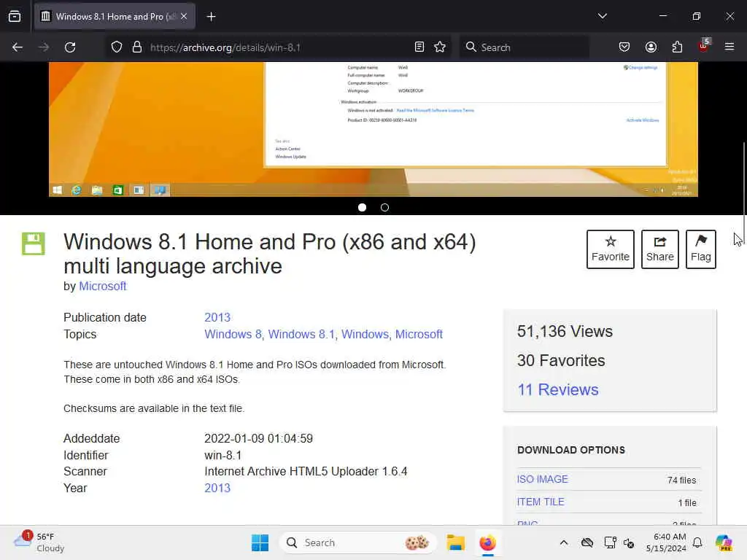The image size is (747, 560).
Task: Switch to Firefox in the taskbar
Action: tap(487, 542)
